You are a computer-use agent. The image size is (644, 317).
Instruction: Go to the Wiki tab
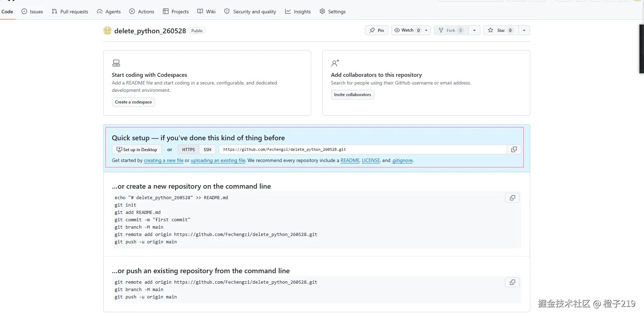tap(206, 12)
